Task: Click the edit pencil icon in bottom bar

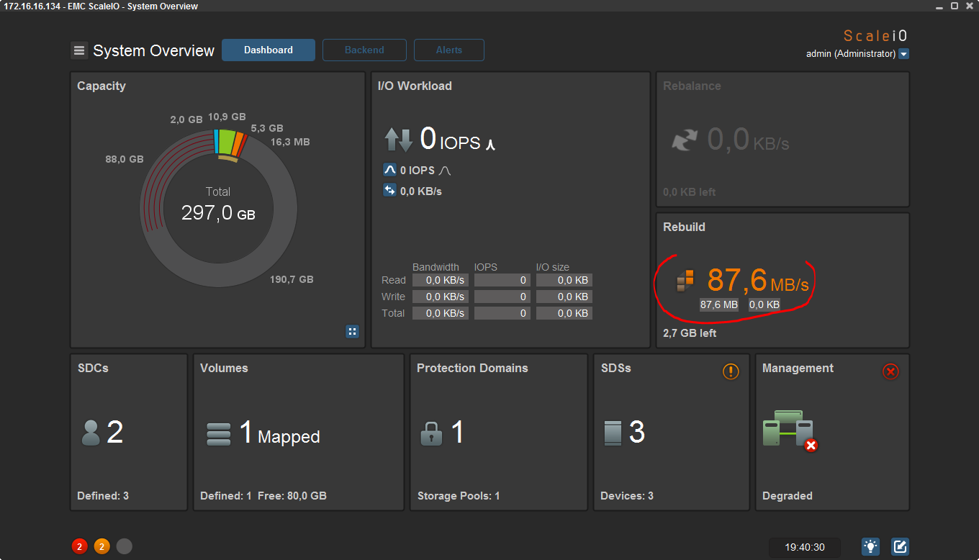Action: [900, 546]
